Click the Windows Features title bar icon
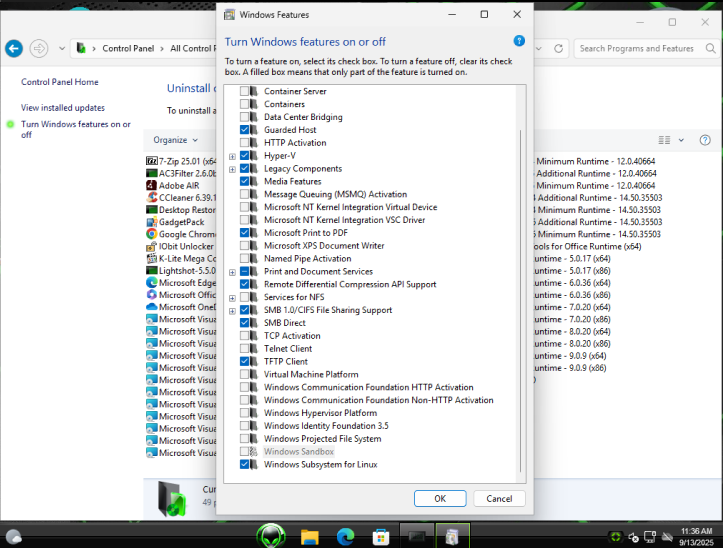The width and height of the screenshot is (723, 548). point(229,15)
